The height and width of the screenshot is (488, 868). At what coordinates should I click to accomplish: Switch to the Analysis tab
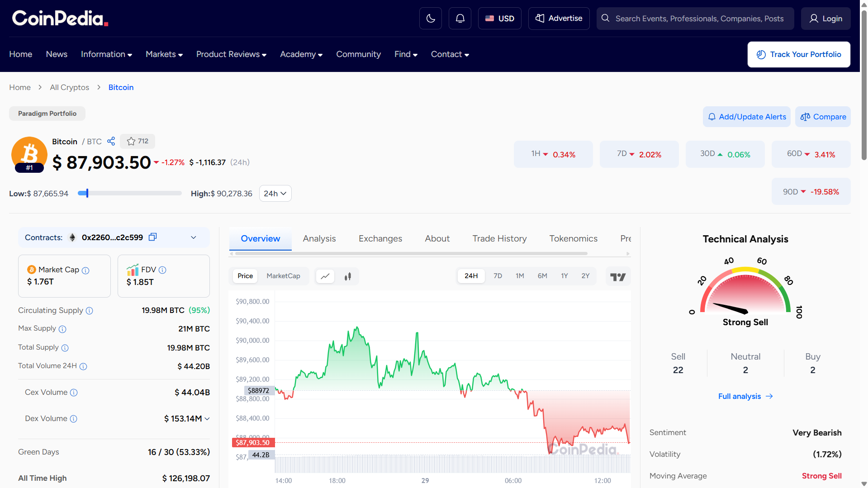pos(319,238)
